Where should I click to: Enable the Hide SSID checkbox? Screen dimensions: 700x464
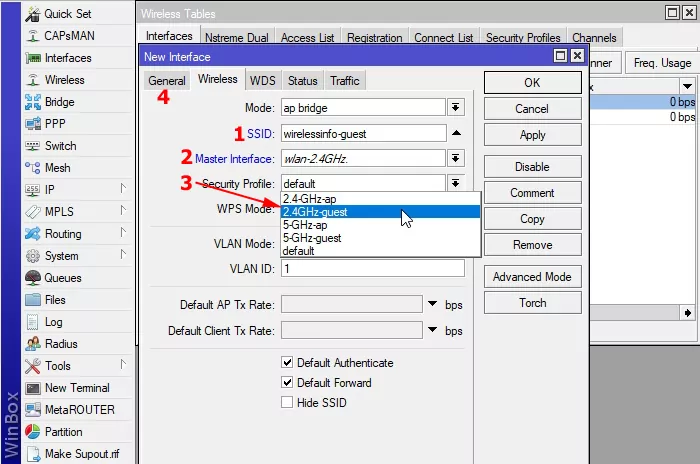point(287,402)
